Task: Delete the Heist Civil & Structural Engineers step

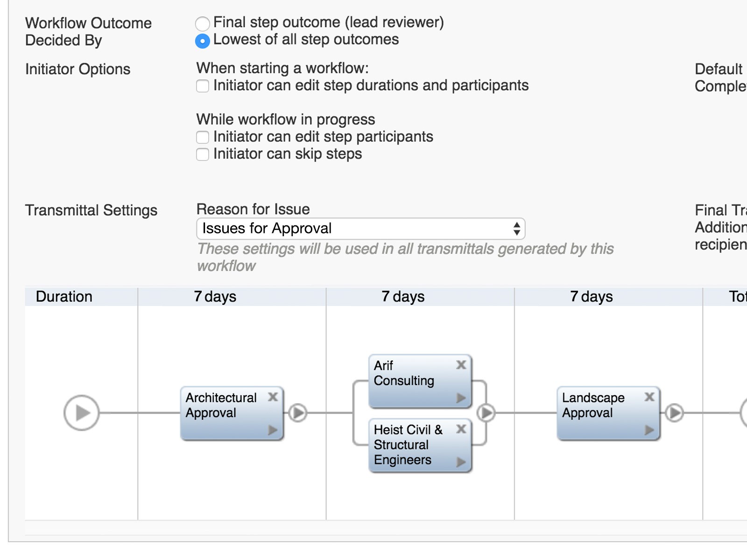Action: (461, 429)
